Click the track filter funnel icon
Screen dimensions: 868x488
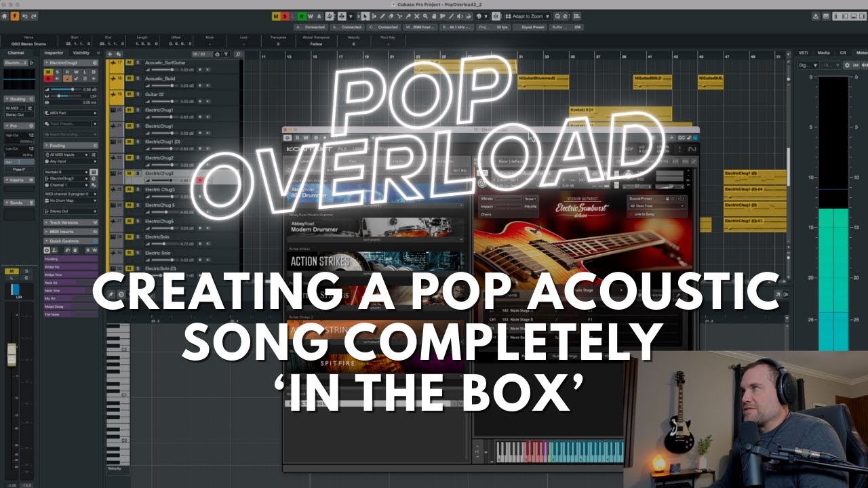(x=226, y=54)
